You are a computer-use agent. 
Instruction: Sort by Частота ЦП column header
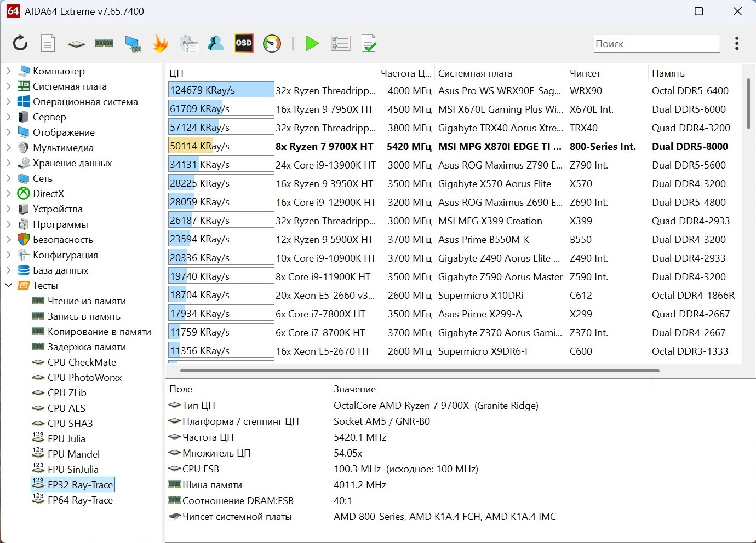(x=405, y=73)
